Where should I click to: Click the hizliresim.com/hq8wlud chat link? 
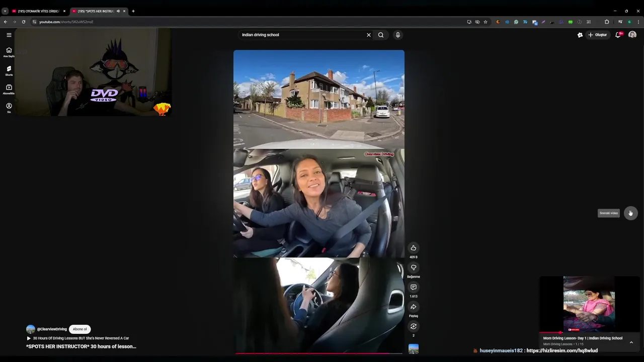(562, 350)
